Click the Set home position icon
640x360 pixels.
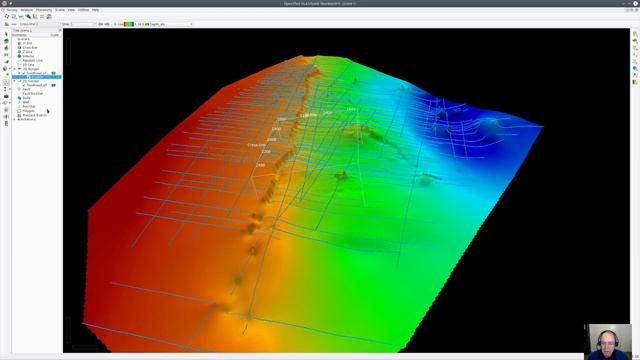pos(6,48)
